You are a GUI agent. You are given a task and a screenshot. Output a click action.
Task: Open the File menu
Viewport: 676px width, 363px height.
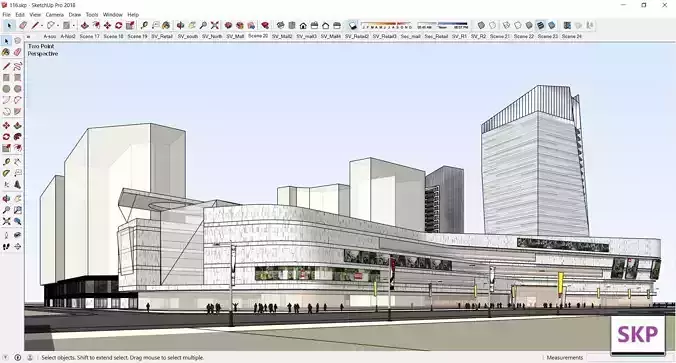tap(6, 14)
